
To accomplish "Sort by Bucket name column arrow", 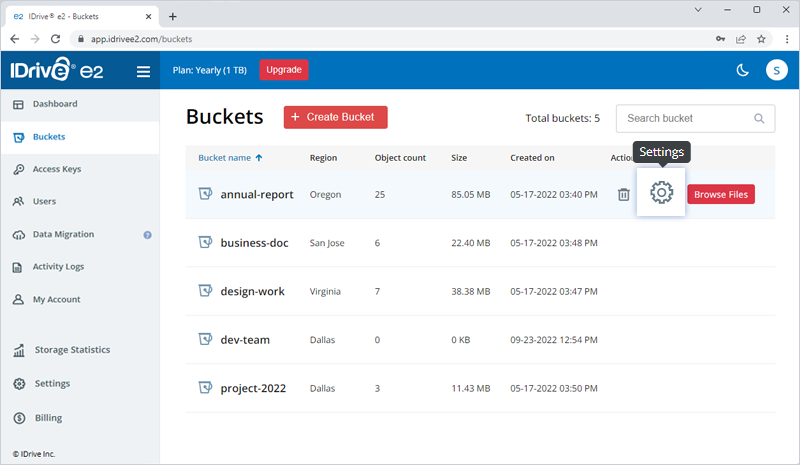I will tap(259, 158).
